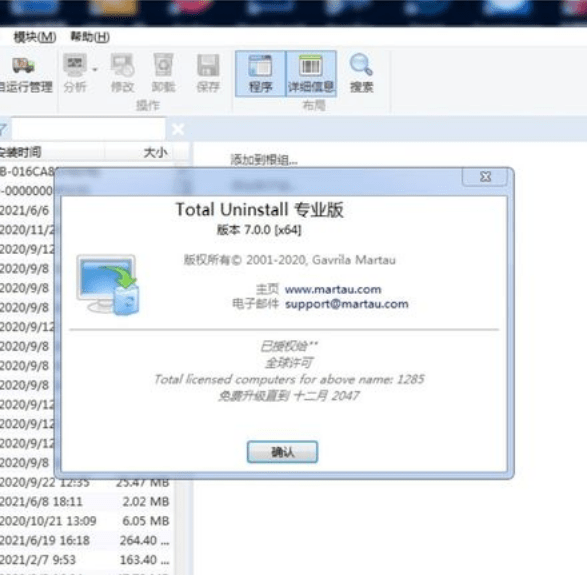Select the row dated 2021/6/8 18:11

85,501
